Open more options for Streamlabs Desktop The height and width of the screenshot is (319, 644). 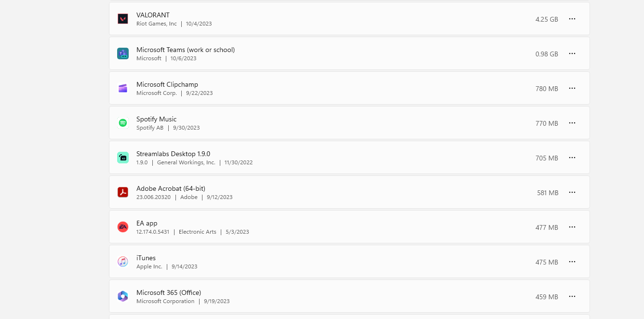pos(572,158)
